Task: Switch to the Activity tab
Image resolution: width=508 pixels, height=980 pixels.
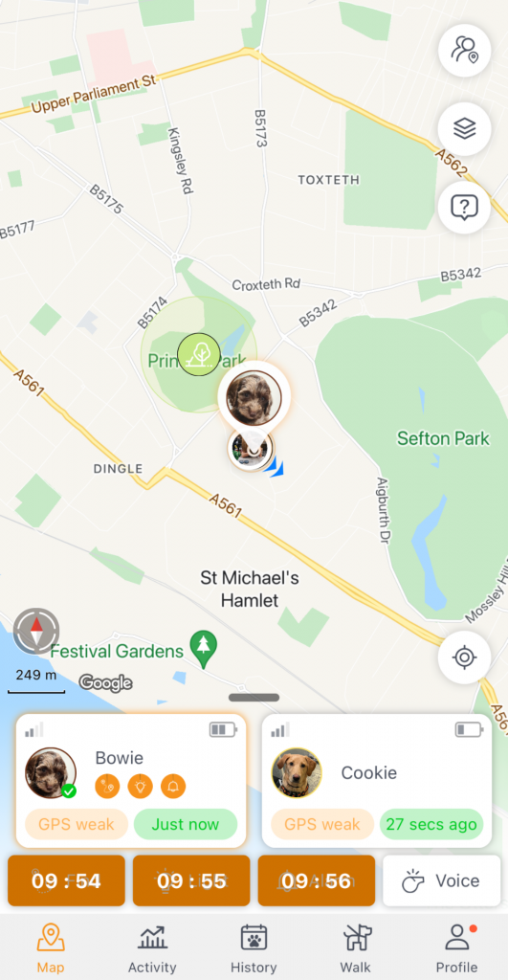Action: [152, 948]
